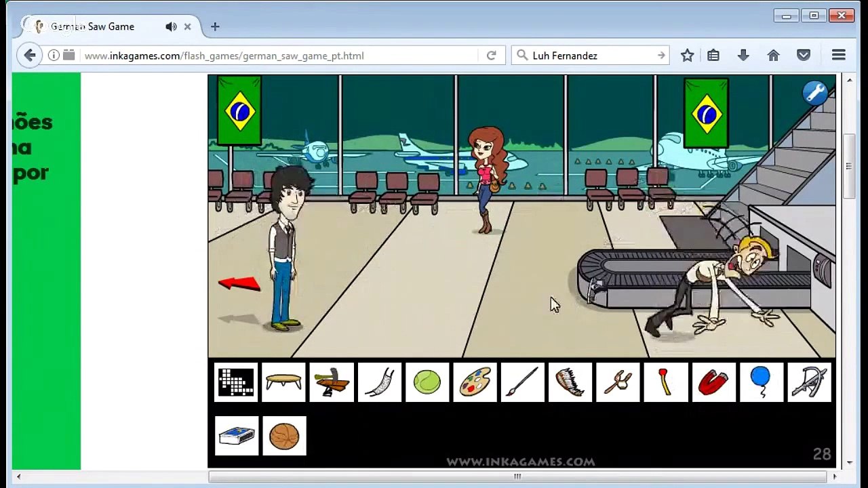Click the scroll-down arrow of the page
Image resolution: width=868 pixels, height=488 pixels.
850,463
